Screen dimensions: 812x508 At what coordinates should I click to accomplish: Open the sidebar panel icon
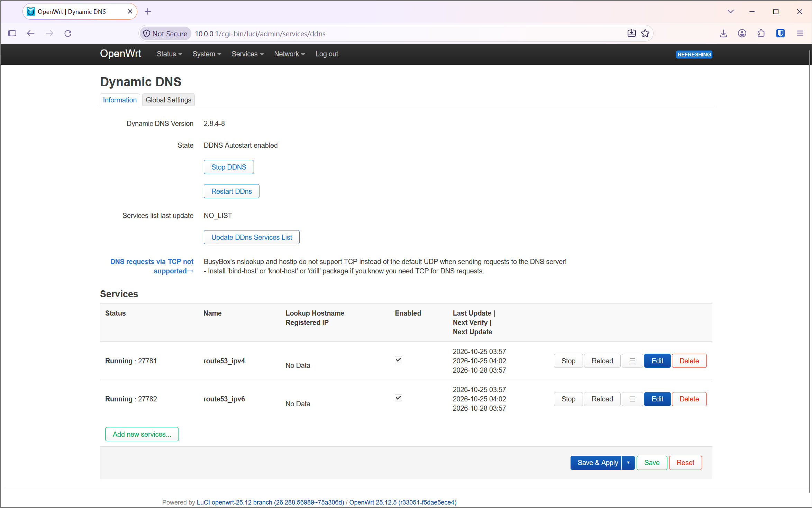12,33
